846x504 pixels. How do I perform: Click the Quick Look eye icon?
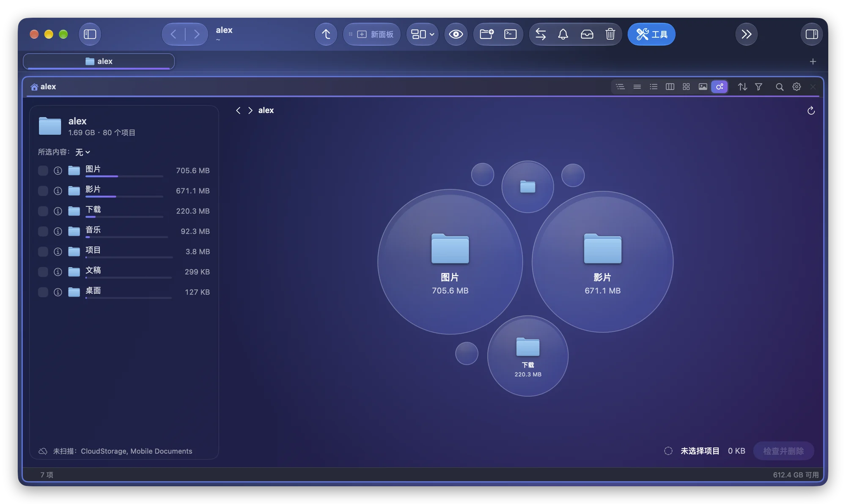456,34
